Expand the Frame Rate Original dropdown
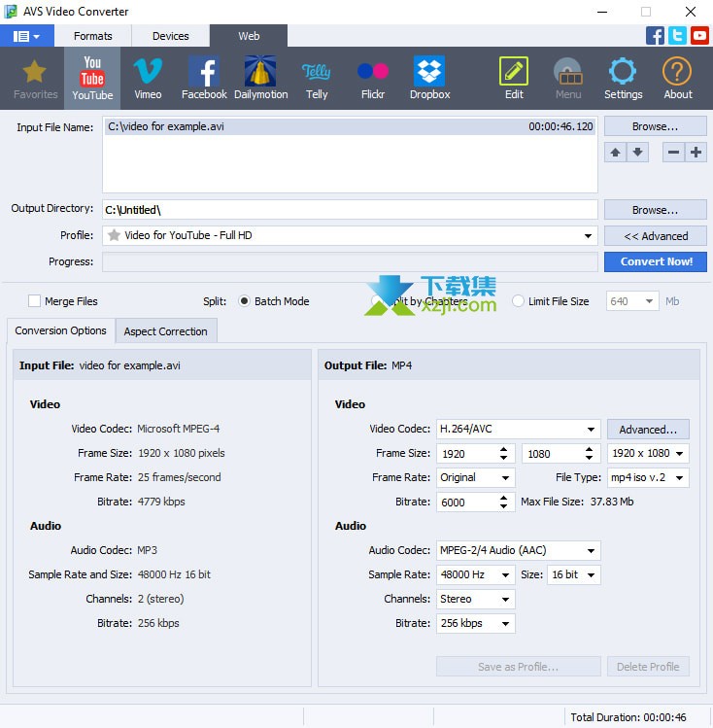Screen dimensions: 713x728 pos(505,478)
